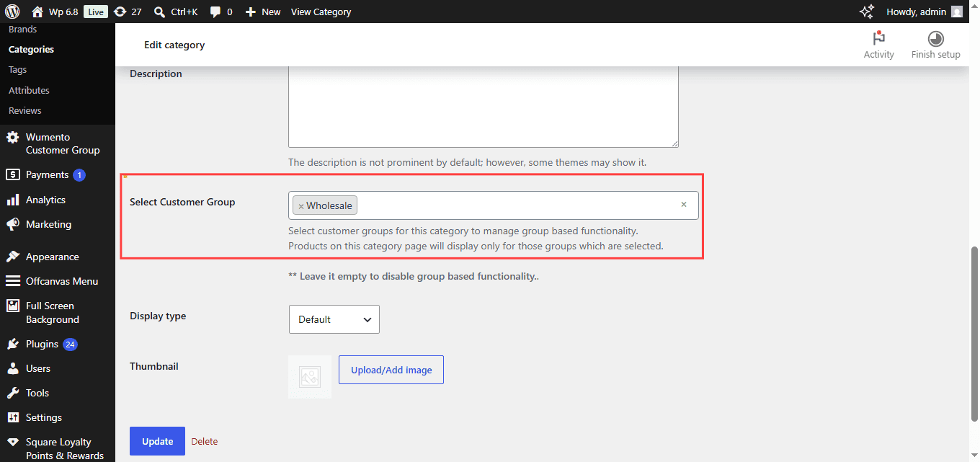Viewport: 980px width, 462px height.
Task: Click the plus New icon
Action: [x=251, y=12]
